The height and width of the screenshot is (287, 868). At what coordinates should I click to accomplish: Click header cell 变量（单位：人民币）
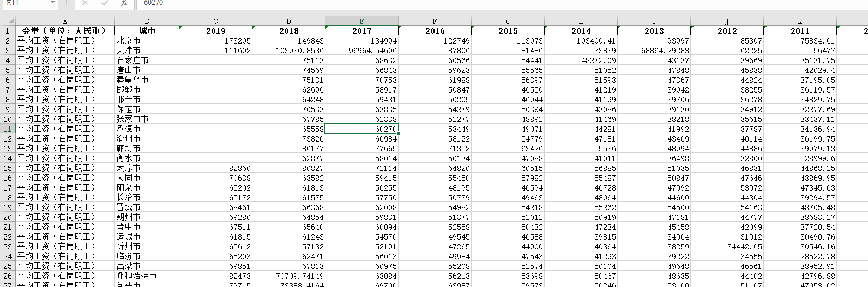65,30
